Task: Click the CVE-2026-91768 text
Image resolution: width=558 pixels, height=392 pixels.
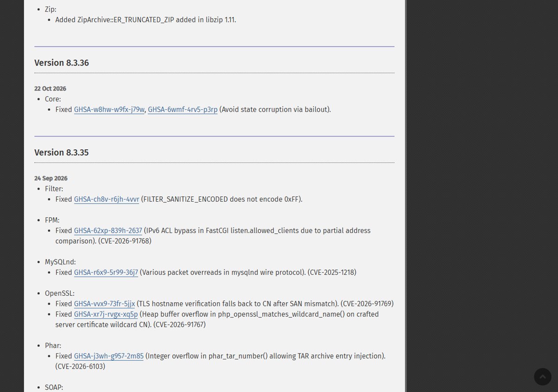Action: pos(125,241)
